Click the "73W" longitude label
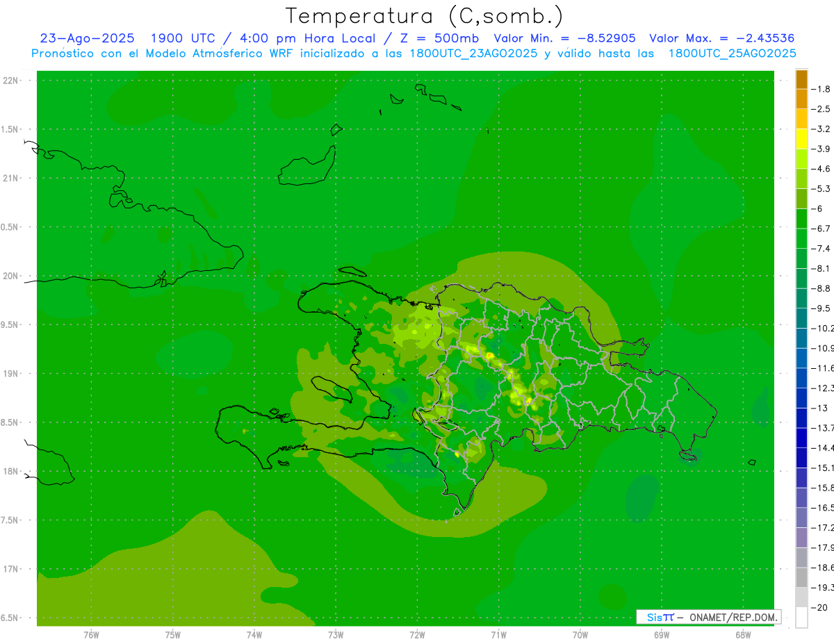This screenshot has height=644, width=834. 336,635
